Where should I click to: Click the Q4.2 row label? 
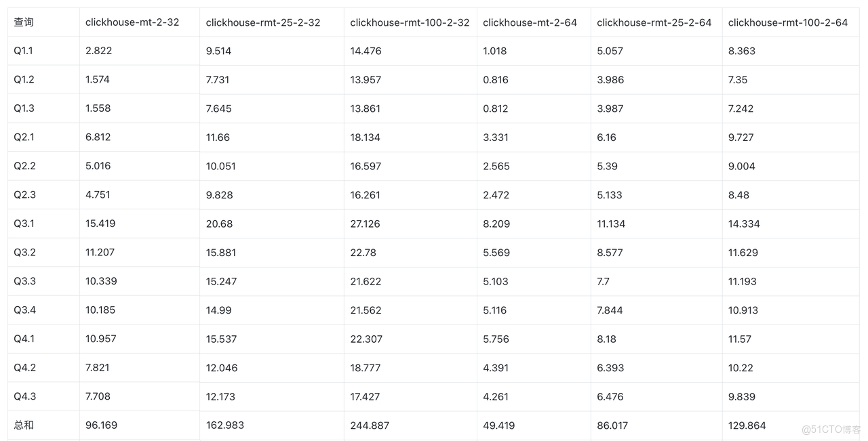pos(24,368)
